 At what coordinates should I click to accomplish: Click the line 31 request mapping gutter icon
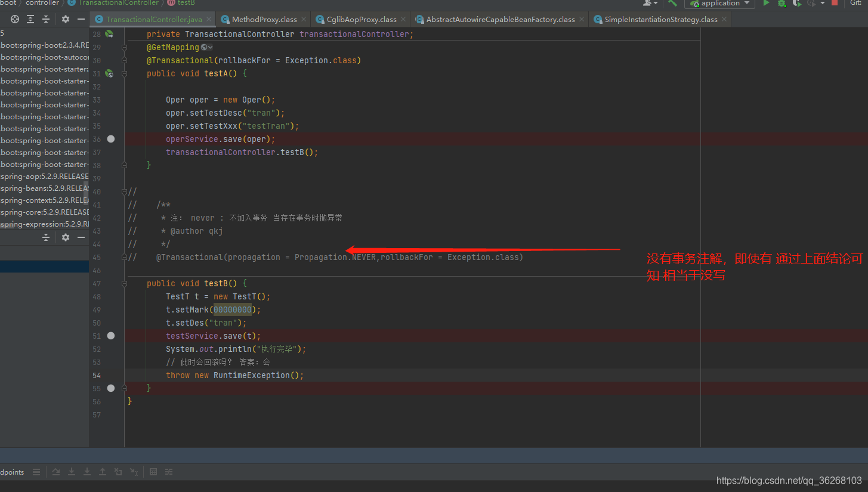(109, 73)
